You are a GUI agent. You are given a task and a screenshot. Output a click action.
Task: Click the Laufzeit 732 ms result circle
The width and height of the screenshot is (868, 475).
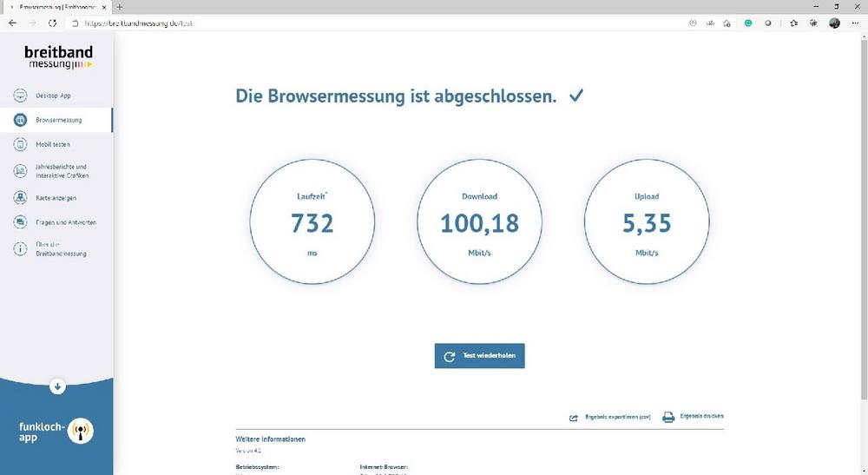click(312, 221)
